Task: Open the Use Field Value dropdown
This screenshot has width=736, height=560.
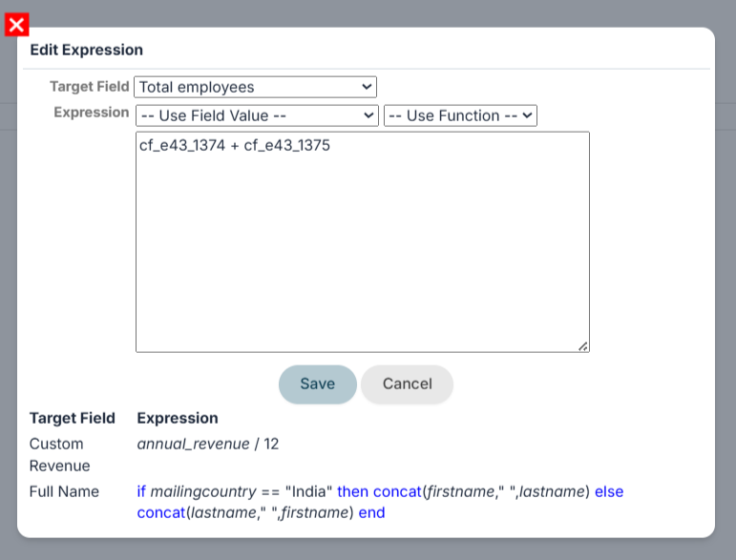Action: point(257,115)
